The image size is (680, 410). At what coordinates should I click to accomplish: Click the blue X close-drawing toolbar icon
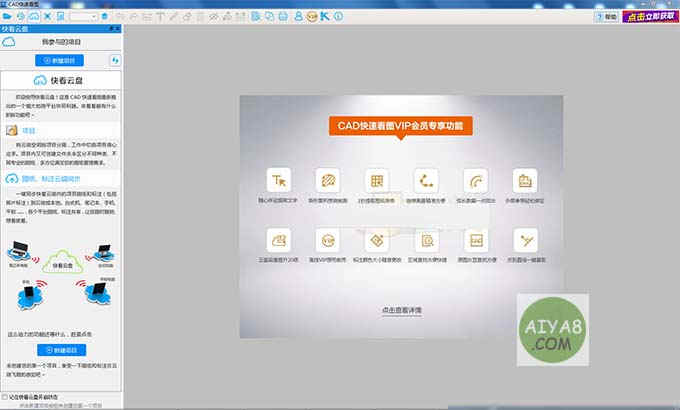pyautogui.click(x=48, y=16)
